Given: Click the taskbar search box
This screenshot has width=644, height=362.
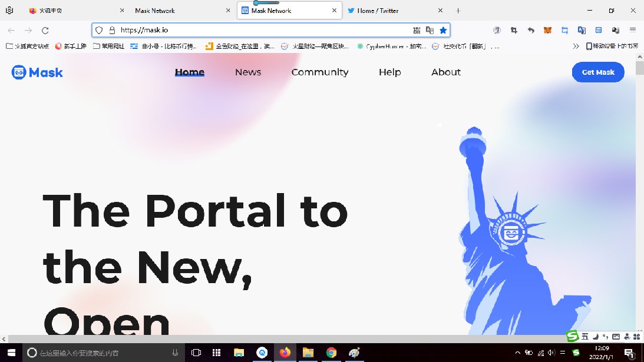Looking at the screenshot, I should click(104, 353).
